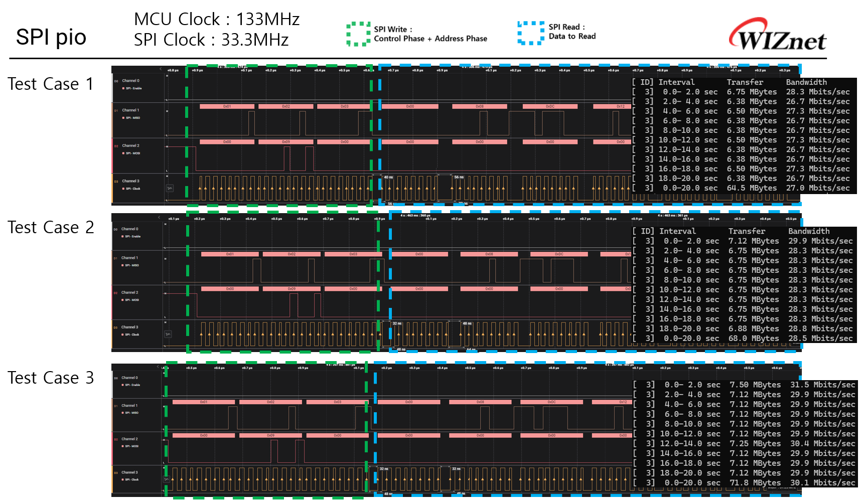Select Channel 2 label in Test Case 3
This screenshot has height=504, width=862.
click(x=129, y=439)
